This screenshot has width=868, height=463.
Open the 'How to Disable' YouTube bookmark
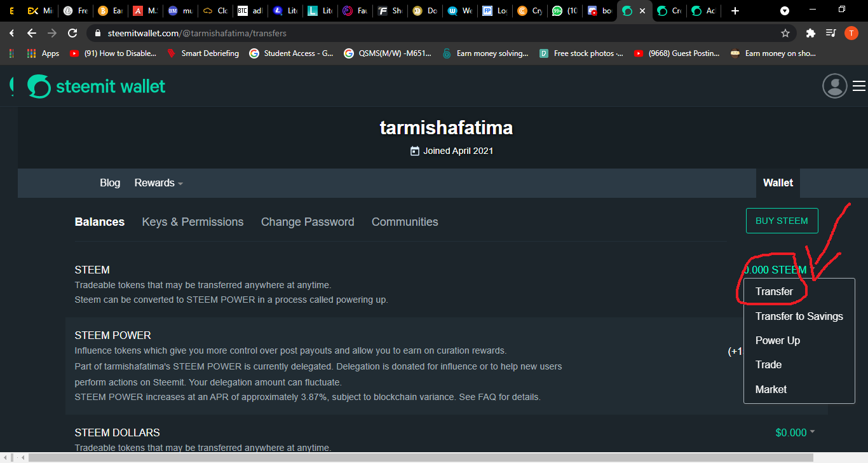pyautogui.click(x=113, y=53)
